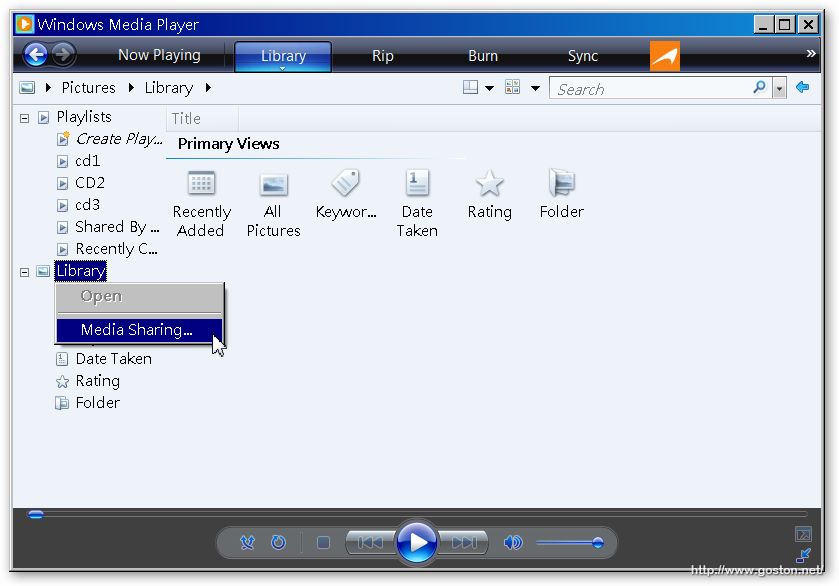Click the View options icon
Screen dimensions: 839x586
point(512,87)
